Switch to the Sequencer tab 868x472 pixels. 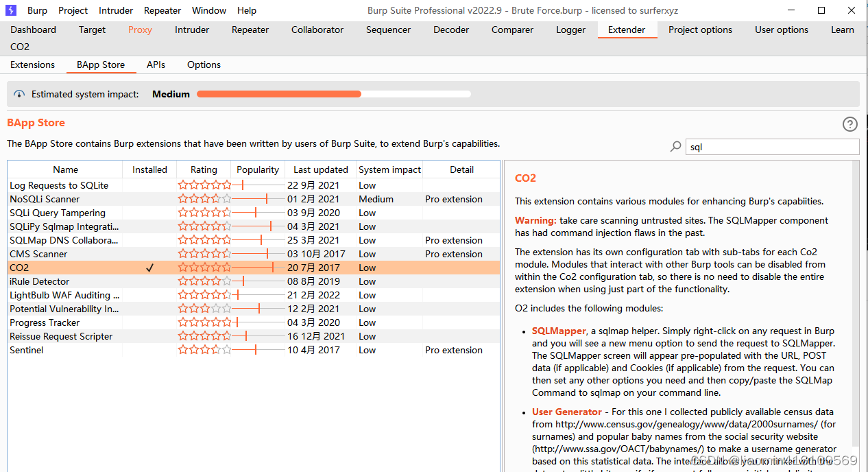[x=388, y=29]
